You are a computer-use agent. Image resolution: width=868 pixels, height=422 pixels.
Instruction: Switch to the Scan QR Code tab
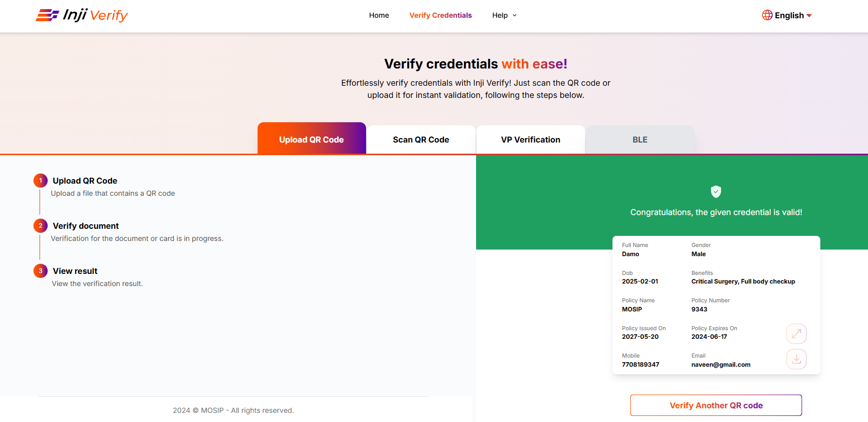click(x=421, y=139)
